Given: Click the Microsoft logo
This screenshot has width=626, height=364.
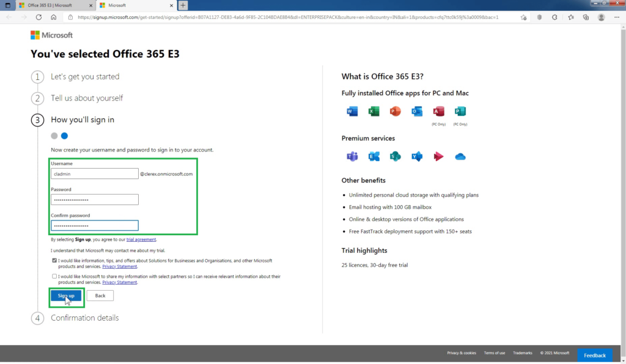Looking at the screenshot, I should point(51,35).
